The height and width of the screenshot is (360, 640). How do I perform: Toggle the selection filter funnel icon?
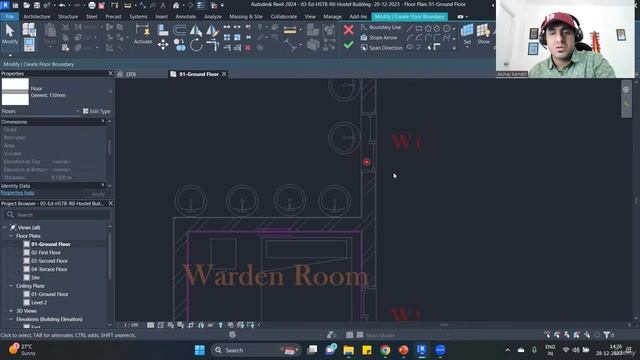click(x=607, y=335)
